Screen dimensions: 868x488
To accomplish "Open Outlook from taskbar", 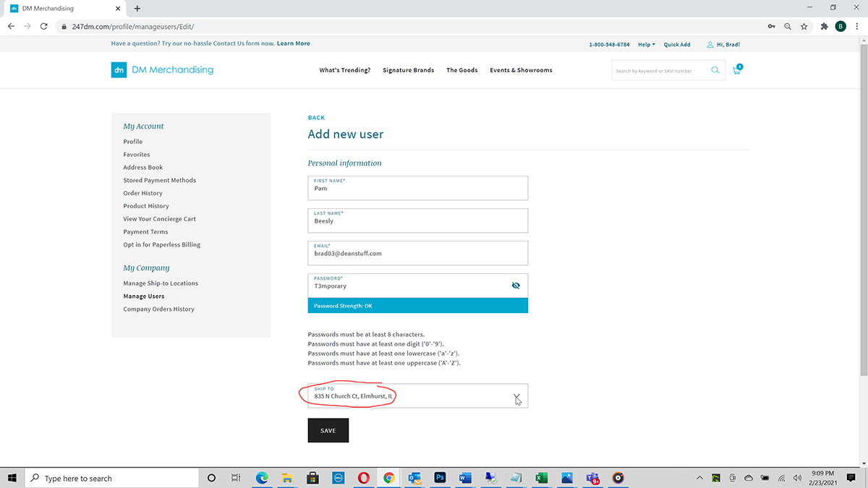I will pyautogui.click(x=414, y=478).
